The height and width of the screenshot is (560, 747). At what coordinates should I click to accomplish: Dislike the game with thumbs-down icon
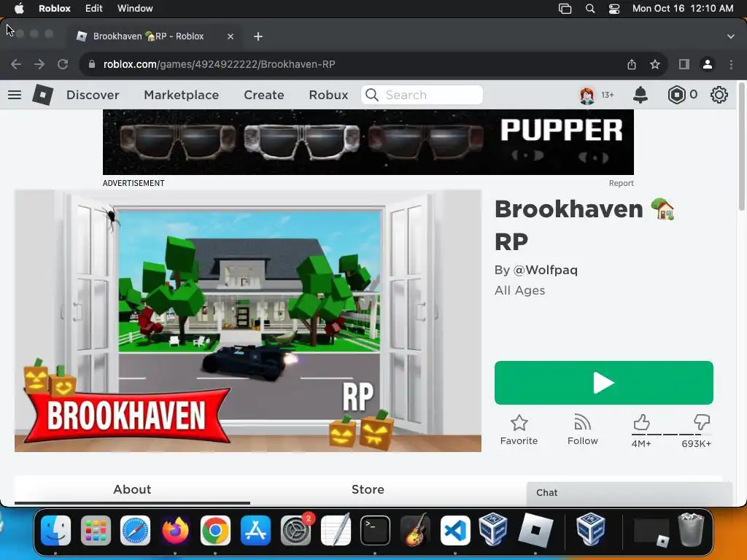[702, 422]
